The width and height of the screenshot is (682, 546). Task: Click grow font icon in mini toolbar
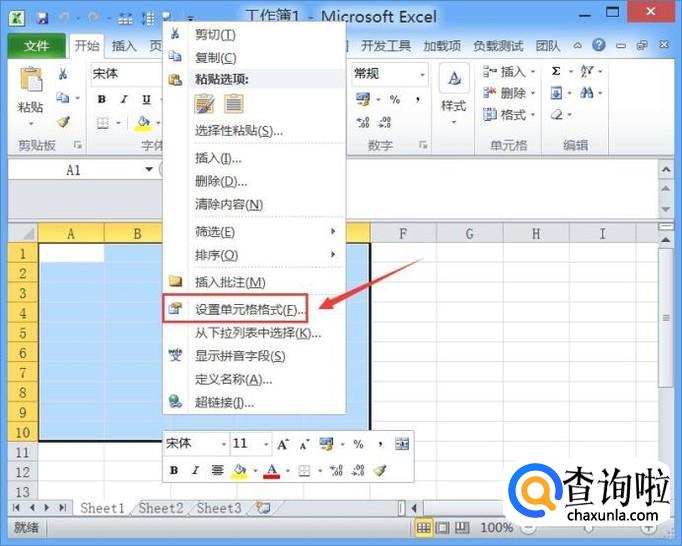(283, 444)
